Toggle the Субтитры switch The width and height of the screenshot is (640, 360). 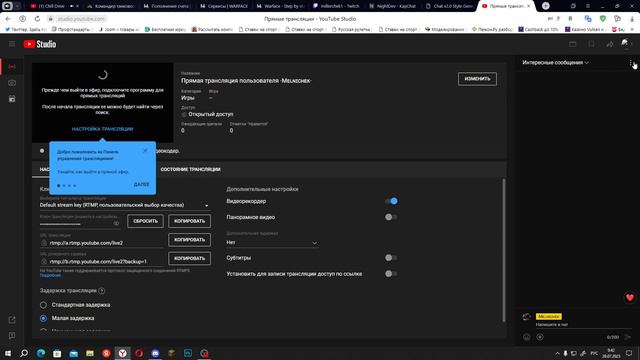391,258
